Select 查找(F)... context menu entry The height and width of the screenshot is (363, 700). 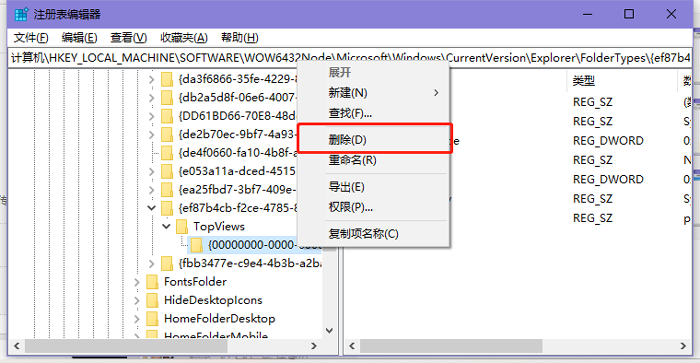(x=374, y=113)
